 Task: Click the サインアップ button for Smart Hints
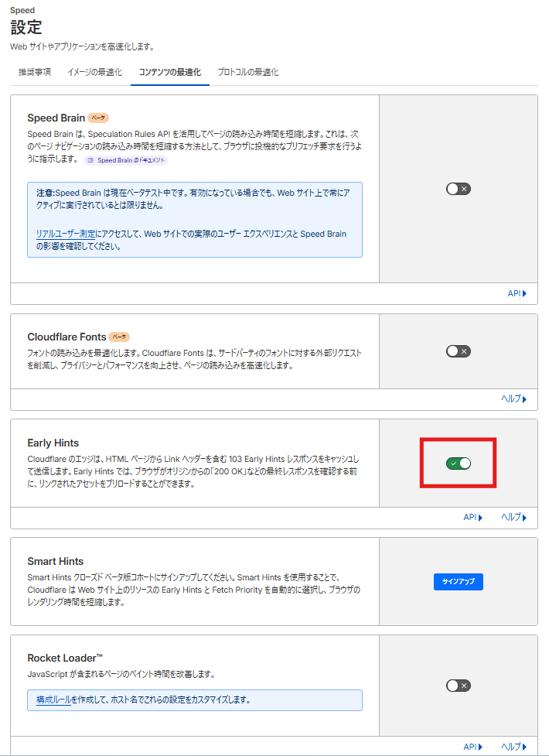pos(458,582)
